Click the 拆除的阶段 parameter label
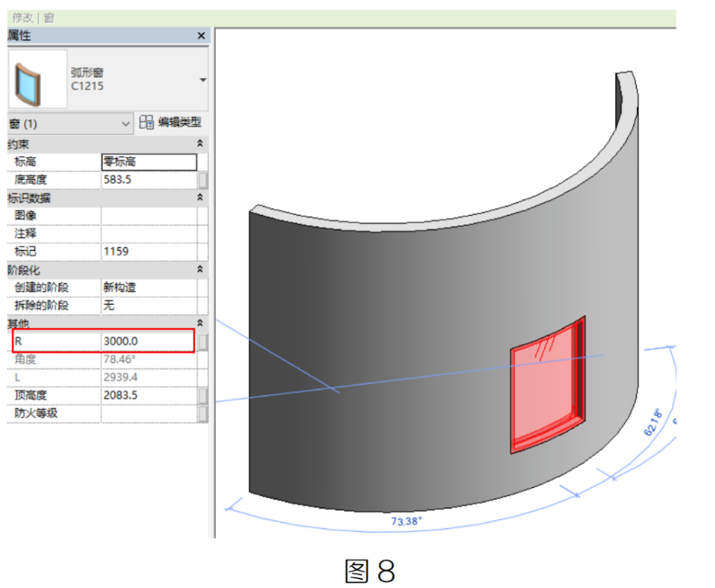The image size is (715, 588). pos(42,305)
